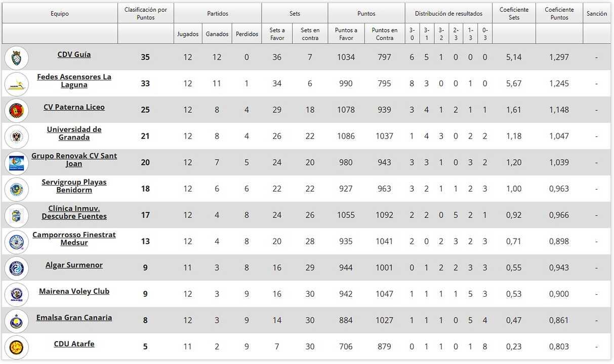Viewport: 614px width, 364px height.
Task: Click the Servigroup Playas Benidorm logo
Action: [x=16, y=189]
